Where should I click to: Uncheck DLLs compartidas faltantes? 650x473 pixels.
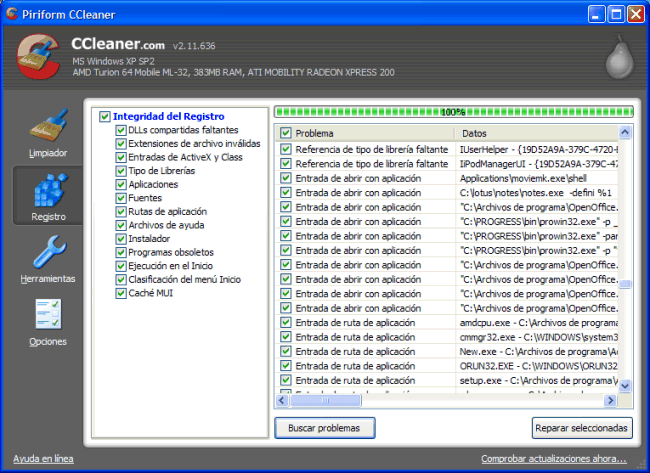click(121, 130)
